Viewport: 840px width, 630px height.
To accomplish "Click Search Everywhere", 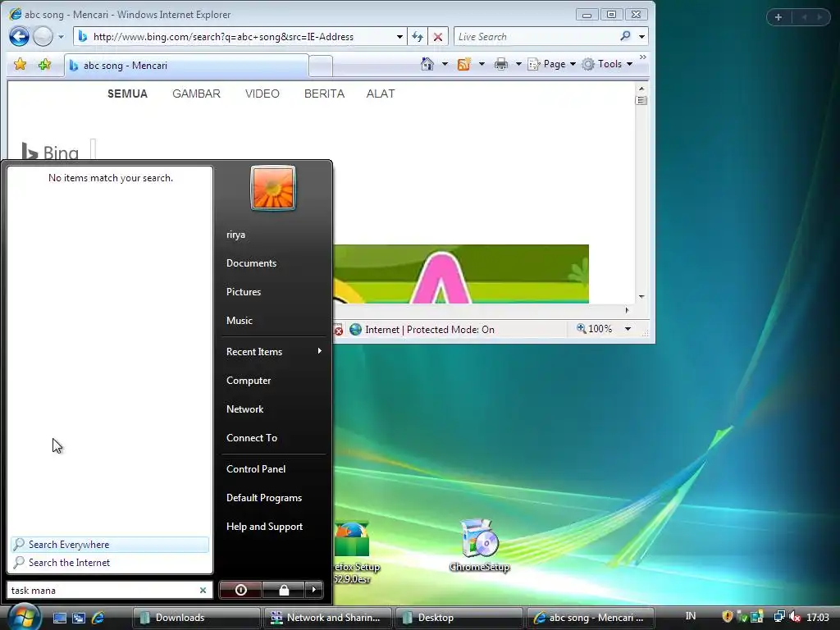I will click(110, 545).
